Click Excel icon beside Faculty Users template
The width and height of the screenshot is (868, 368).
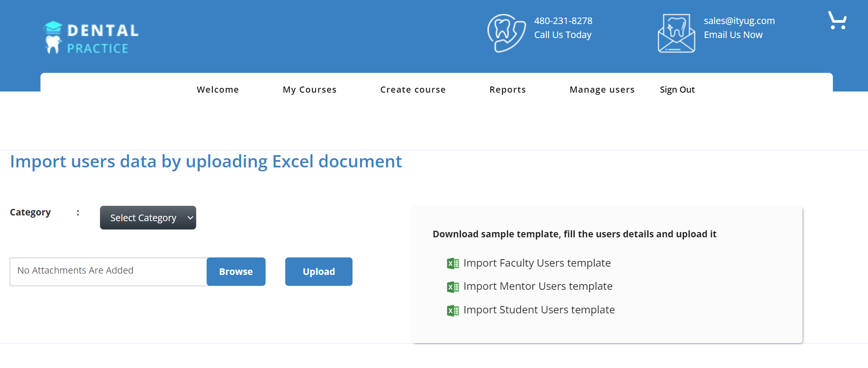click(x=453, y=264)
